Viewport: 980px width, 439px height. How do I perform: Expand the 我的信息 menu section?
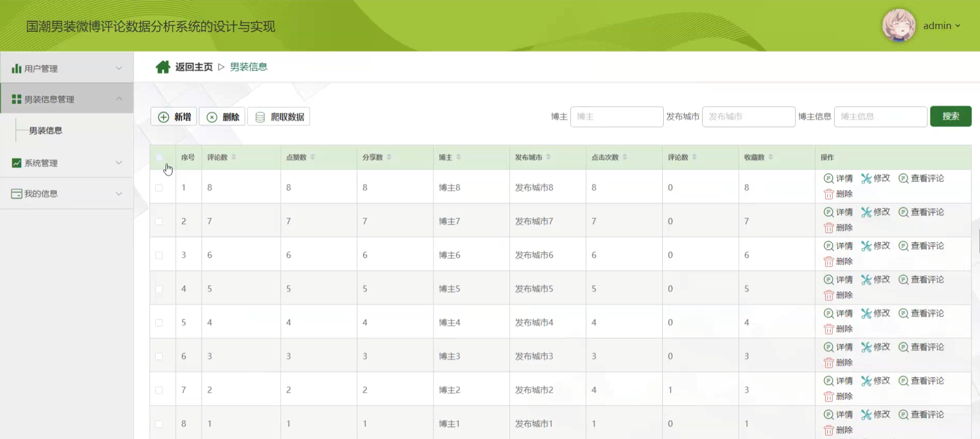point(67,194)
